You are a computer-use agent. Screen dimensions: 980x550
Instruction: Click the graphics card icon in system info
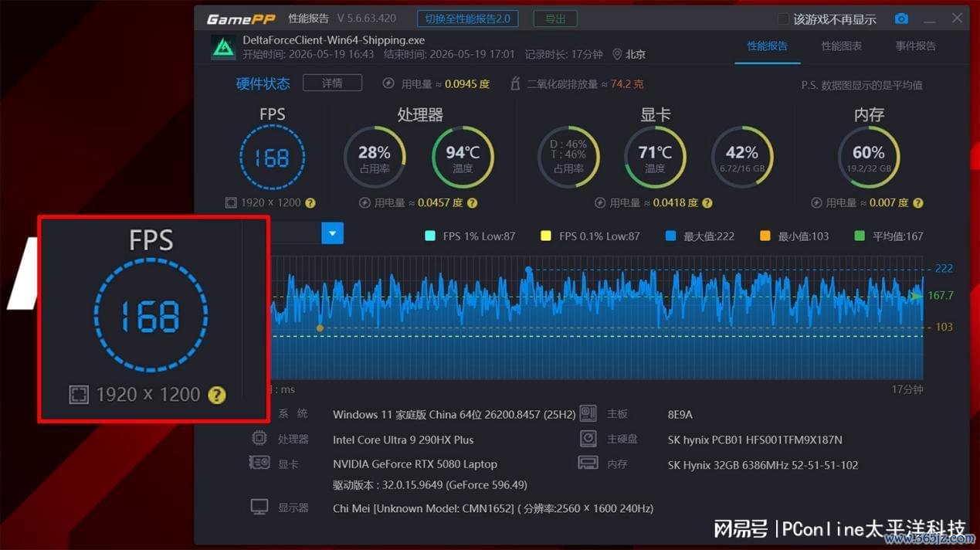(x=259, y=463)
